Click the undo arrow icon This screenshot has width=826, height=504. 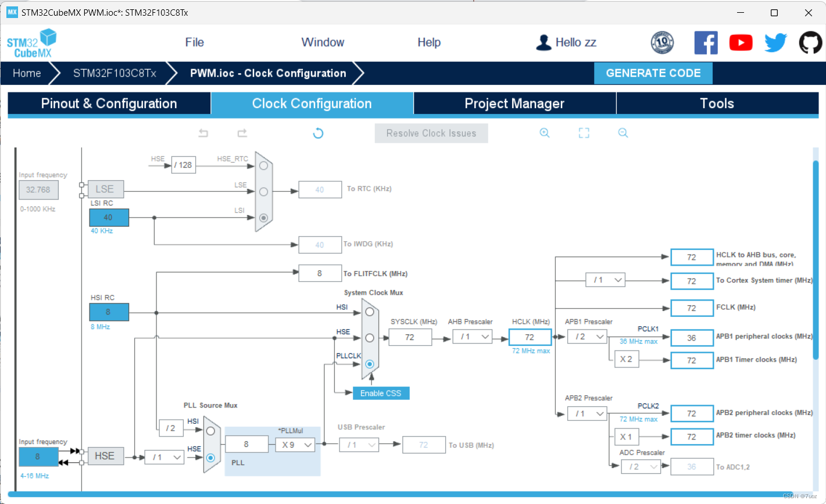click(x=203, y=133)
